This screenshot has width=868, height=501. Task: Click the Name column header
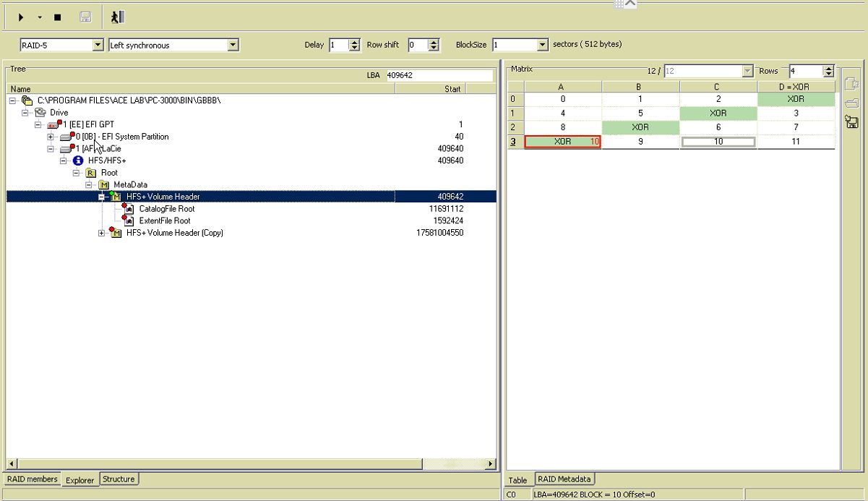click(x=201, y=89)
